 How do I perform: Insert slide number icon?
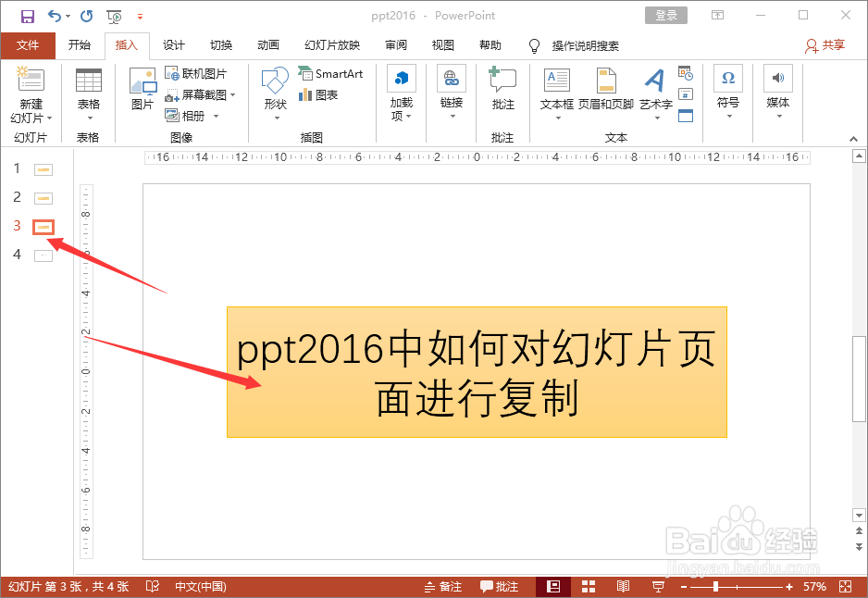(686, 94)
